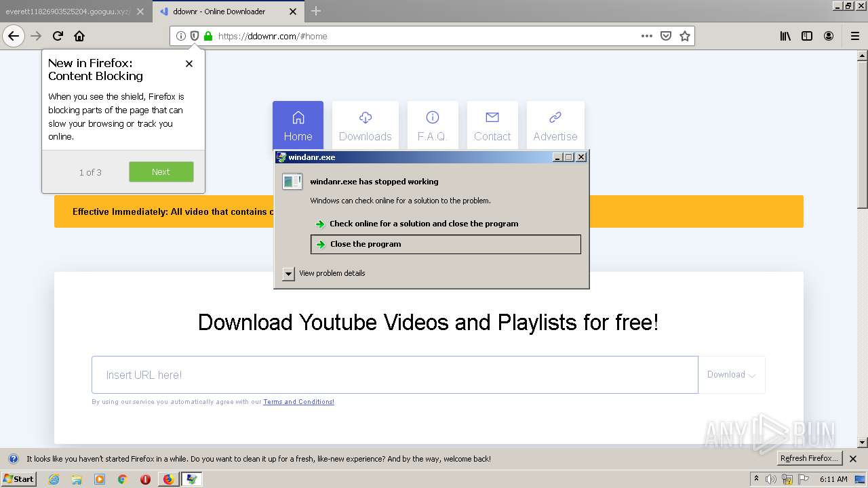Go back to the previous page

tap(14, 36)
